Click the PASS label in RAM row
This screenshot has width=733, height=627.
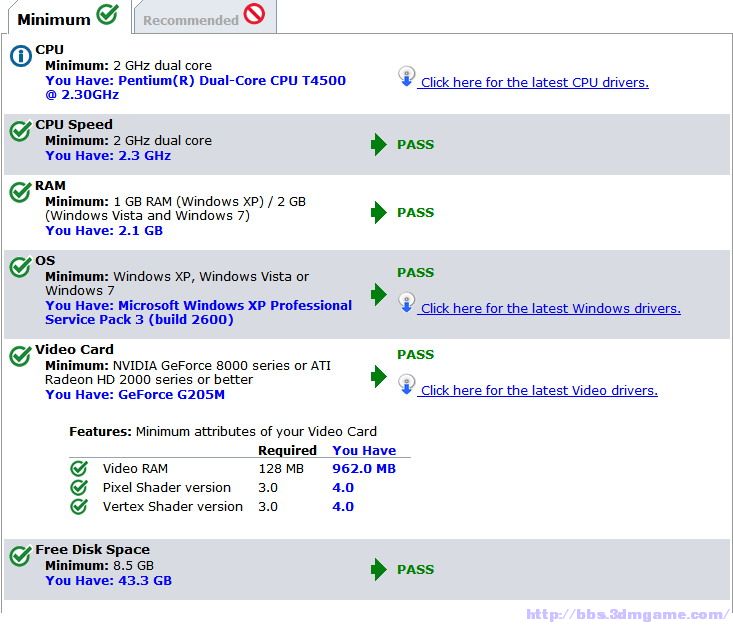[x=416, y=212]
